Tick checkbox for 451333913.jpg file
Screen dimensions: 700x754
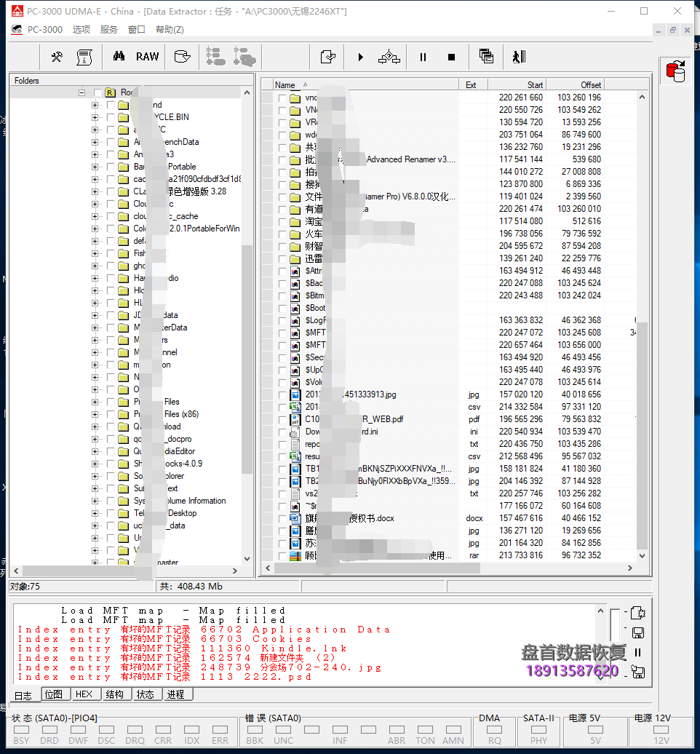point(282,394)
